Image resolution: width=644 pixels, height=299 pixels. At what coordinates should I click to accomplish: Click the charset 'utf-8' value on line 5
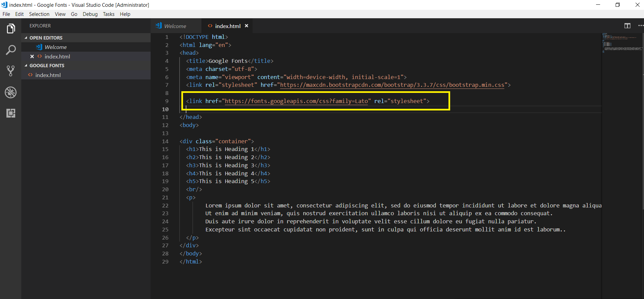coord(244,69)
